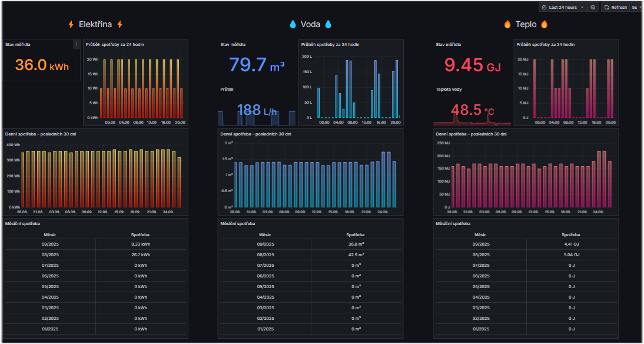Click the Teplota vody panel title
Viewport: 644px width, 344px height.
coord(449,90)
